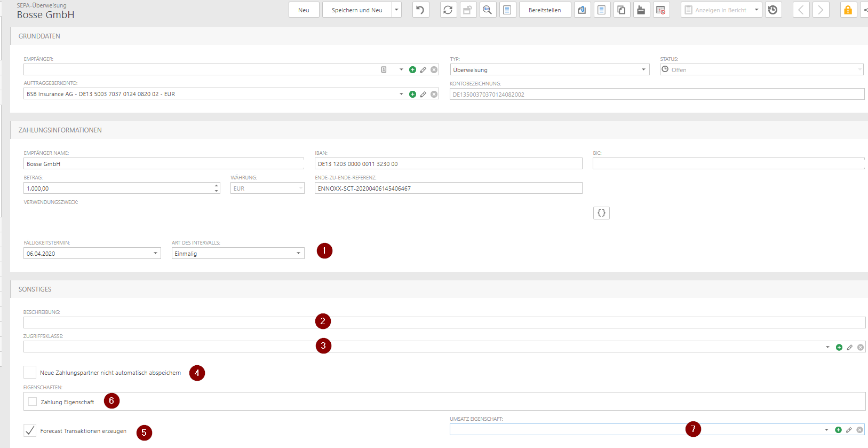The image size is (868, 448).
Task: Refresh the record with the circular arrows icon
Action: pyautogui.click(x=448, y=10)
